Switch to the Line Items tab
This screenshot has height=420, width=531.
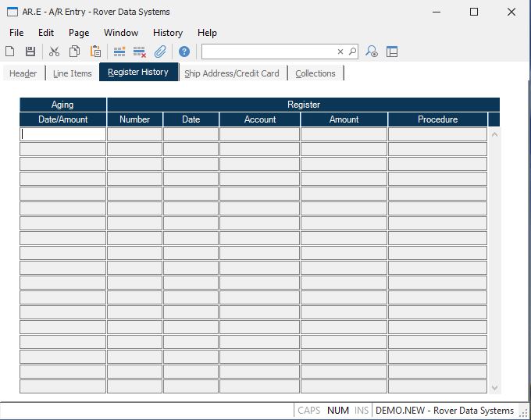pos(72,73)
